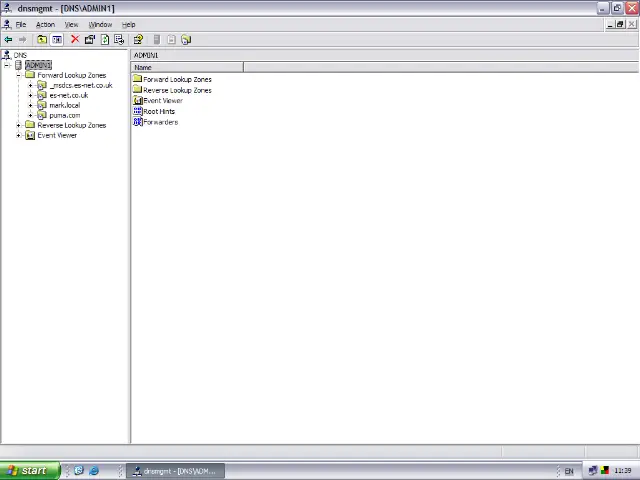Click the Name column header
640x480 pixels.
pos(187,67)
